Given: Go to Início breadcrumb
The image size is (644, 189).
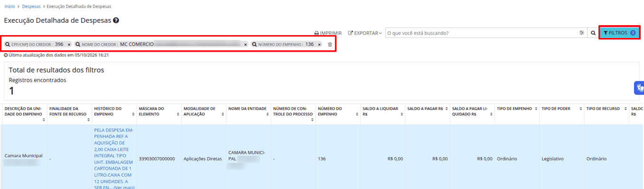Looking at the screenshot, I should point(9,7).
